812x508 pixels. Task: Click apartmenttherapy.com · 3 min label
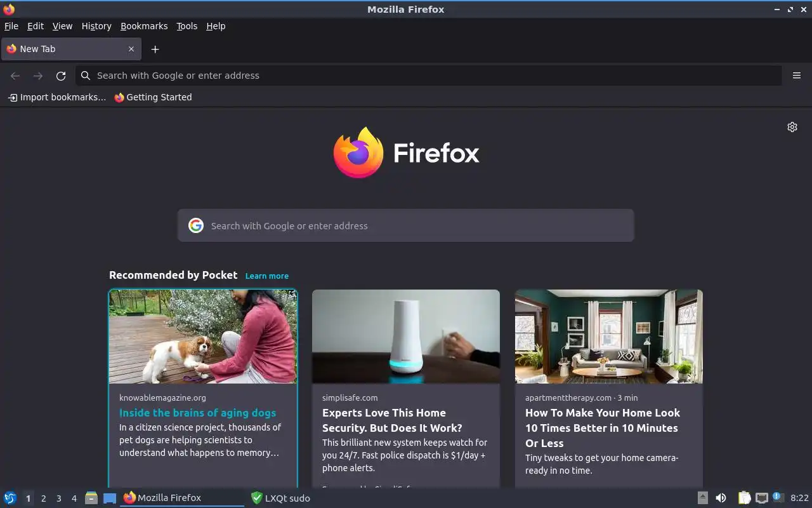[582, 398]
